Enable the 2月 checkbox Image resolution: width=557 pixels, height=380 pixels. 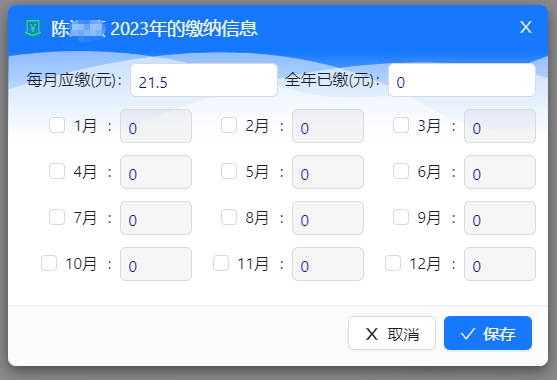229,125
